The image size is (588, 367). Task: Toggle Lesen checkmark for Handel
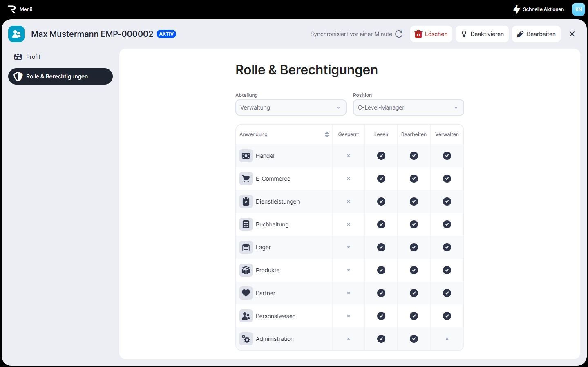tap(381, 156)
